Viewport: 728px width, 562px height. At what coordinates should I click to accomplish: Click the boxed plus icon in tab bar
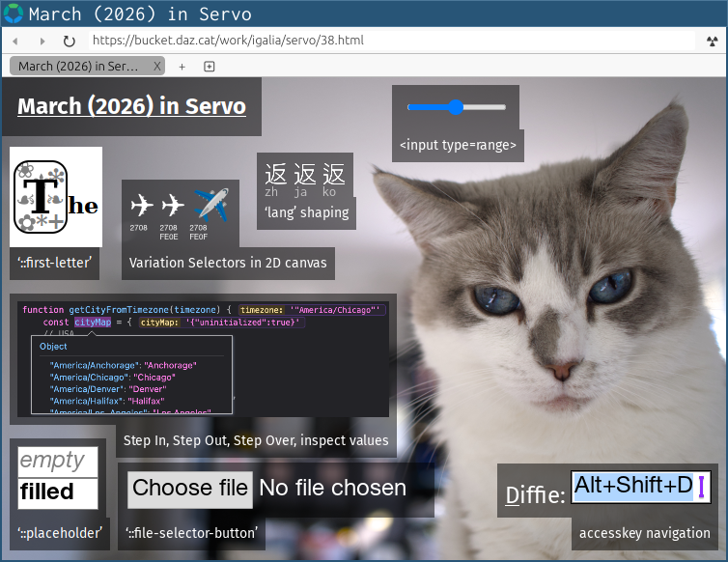[210, 67]
